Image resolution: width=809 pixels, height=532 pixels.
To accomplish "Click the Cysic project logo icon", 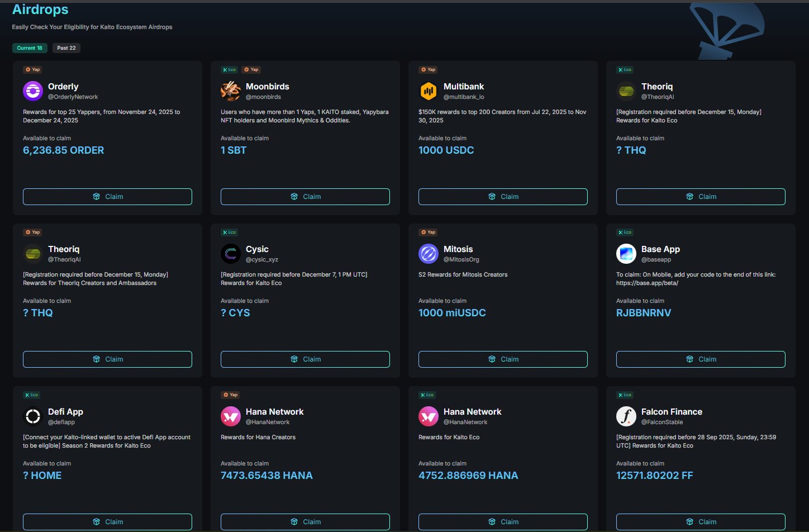I will pyautogui.click(x=231, y=253).
